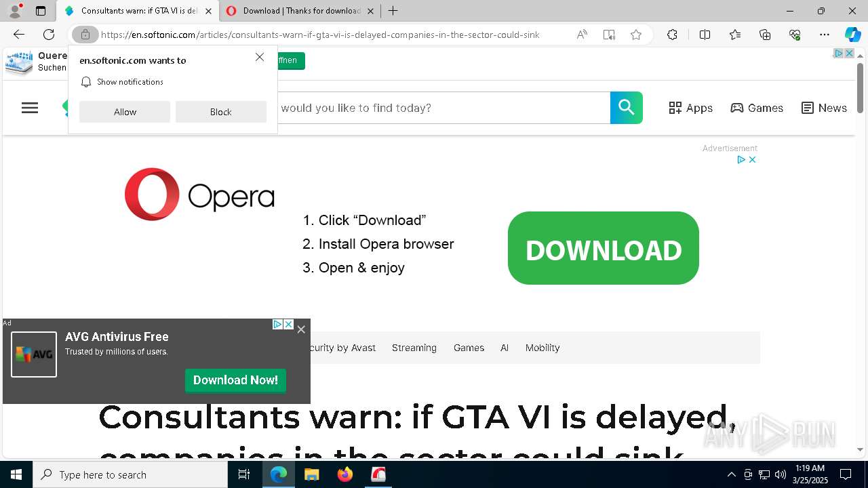This screenshot has height=488, width=868.
Task: Open Settings and more ellipsis
Action: click(825, 35)
